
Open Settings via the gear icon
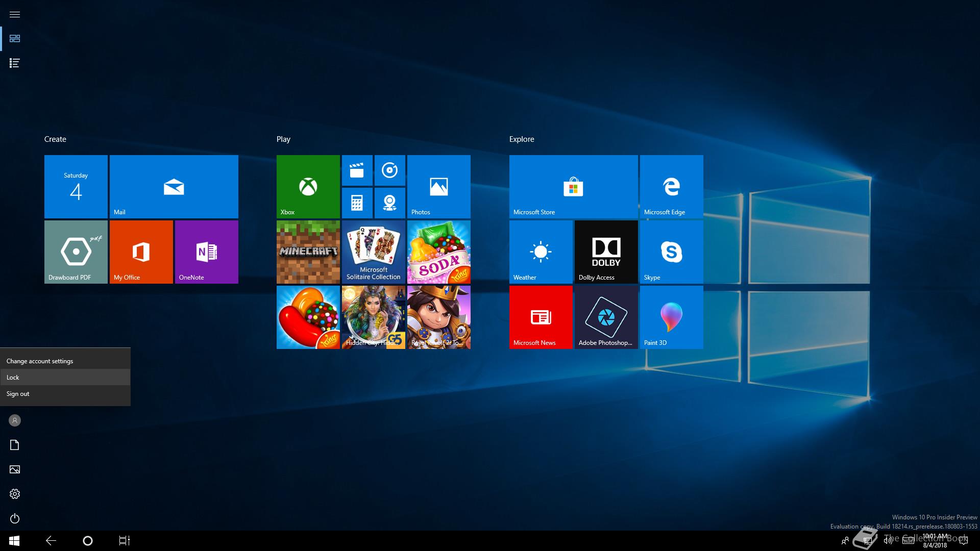pos(15,494)
